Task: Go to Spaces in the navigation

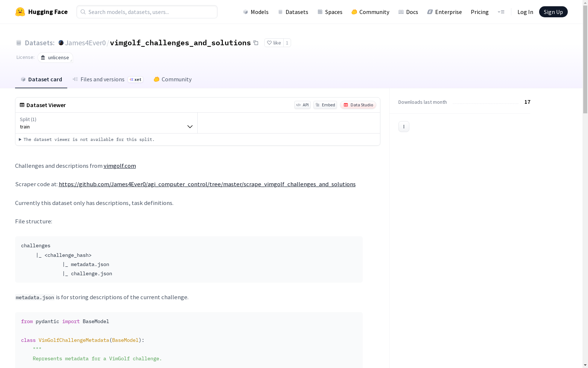Action: pos(330,12)
